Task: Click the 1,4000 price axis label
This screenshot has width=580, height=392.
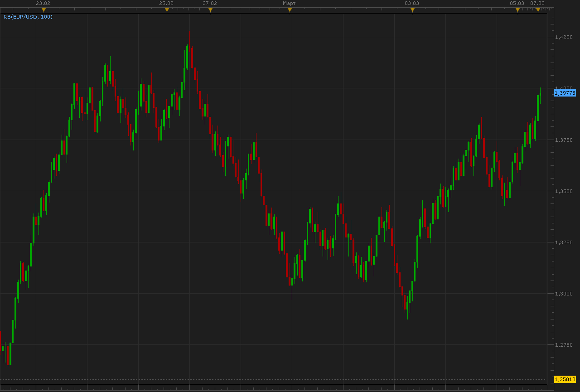Action: pyautogui.click(x=564, y=88)
